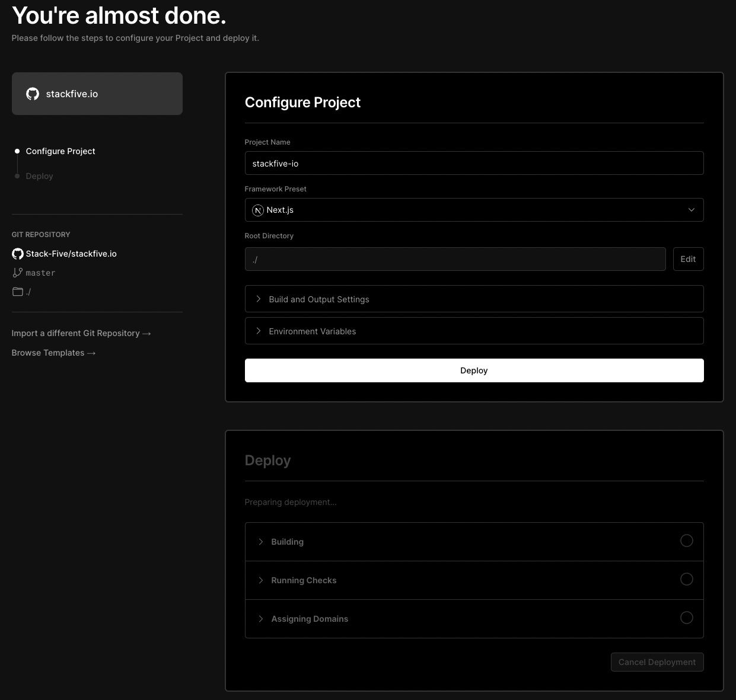Select the Deploy step in sidebar
736x700 pixels.
39,176
